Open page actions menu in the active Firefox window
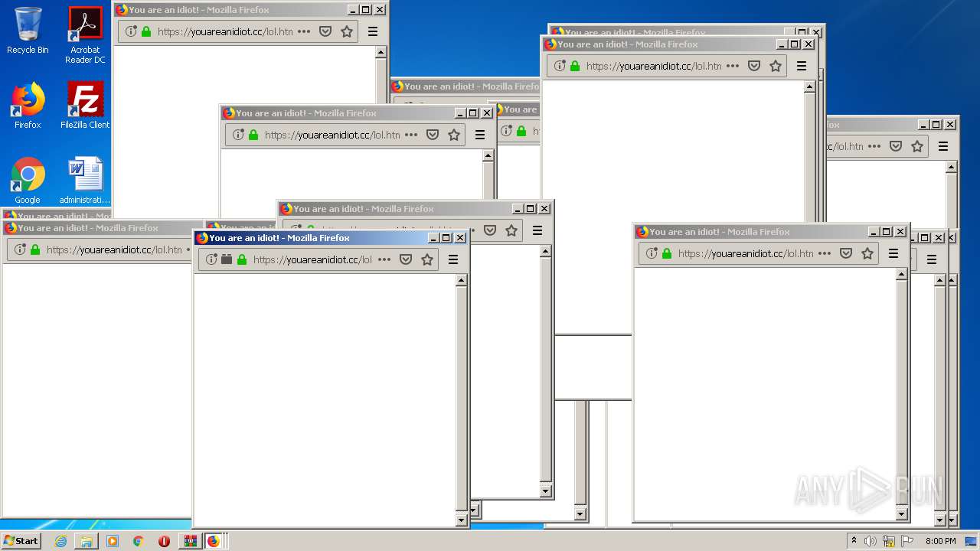This screenshot has height=551, width=980. tap(384, 259)
